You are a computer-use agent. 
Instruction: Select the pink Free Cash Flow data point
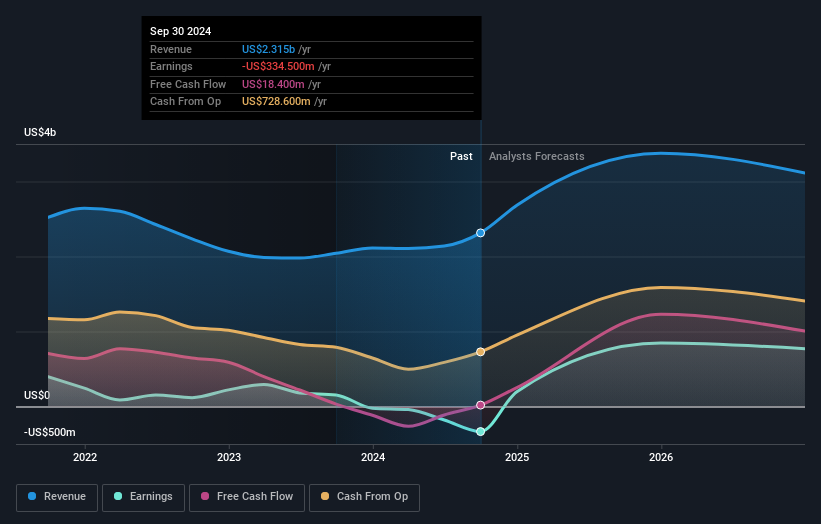[x=480, y=405]
